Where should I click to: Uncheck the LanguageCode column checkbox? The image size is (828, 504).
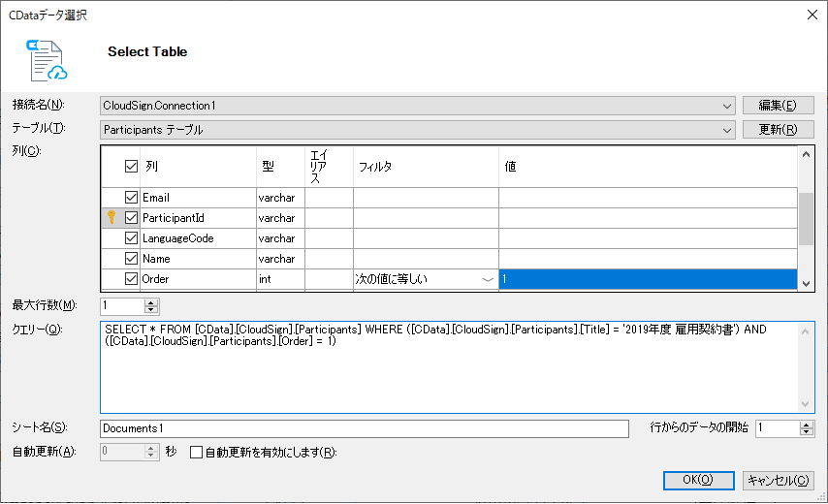tap(132, 238)
